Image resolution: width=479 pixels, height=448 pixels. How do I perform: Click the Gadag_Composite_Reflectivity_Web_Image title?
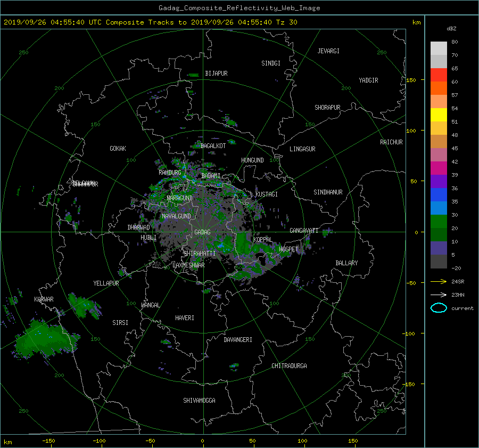[239, 8]
